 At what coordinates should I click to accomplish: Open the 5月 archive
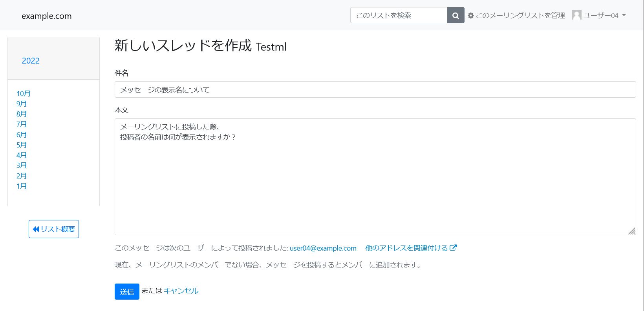pos(22,145)
